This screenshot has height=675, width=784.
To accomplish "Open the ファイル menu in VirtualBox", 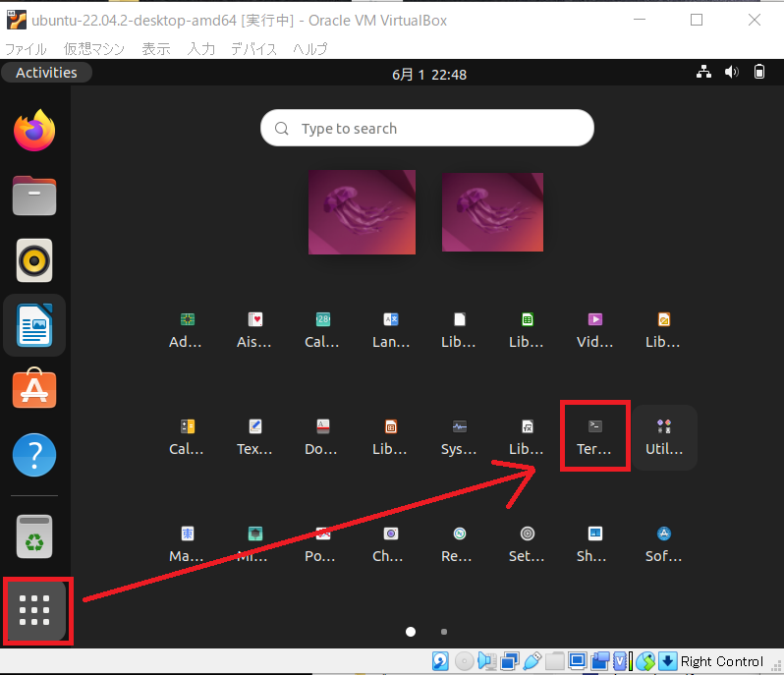I will click(27, 48).
